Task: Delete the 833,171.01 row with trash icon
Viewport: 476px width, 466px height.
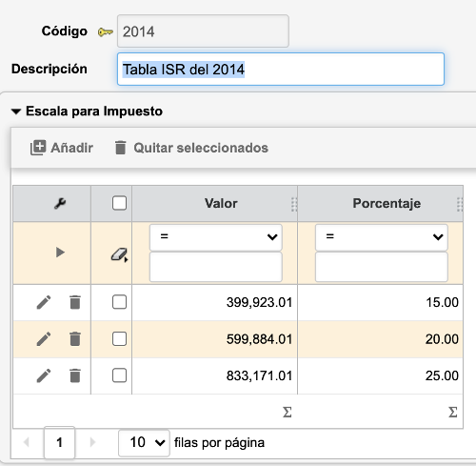Action: [x=75, y=375]
